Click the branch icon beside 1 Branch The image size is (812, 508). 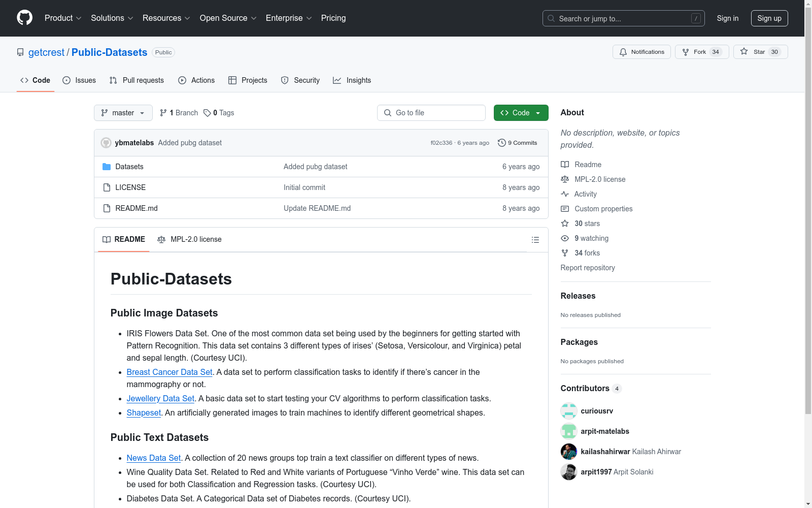click(x=163, y=113)
